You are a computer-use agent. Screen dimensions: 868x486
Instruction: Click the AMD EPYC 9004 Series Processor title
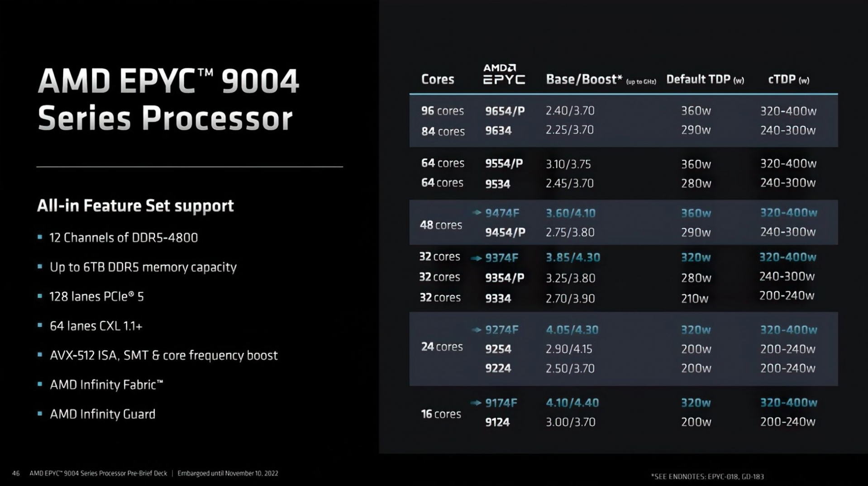pos(168,100)
